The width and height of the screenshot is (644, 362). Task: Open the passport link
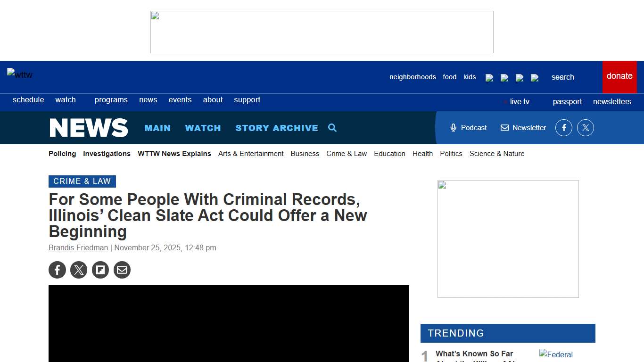tap(567, 101)
